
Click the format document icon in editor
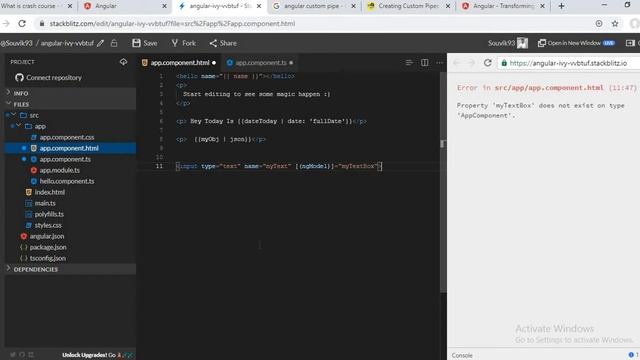click(409, 62)
